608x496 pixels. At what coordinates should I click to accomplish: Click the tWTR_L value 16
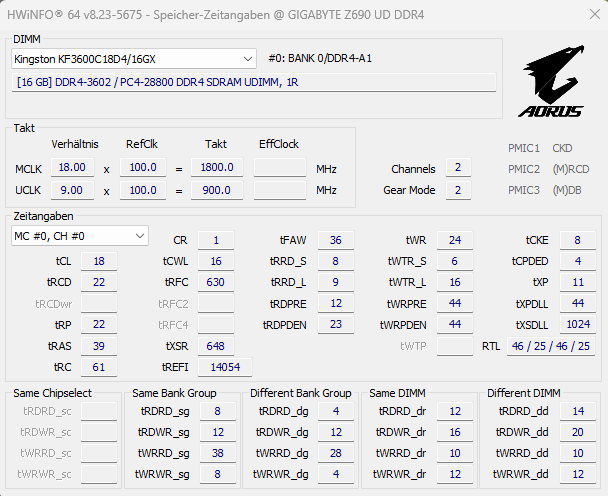click(455, 282)
